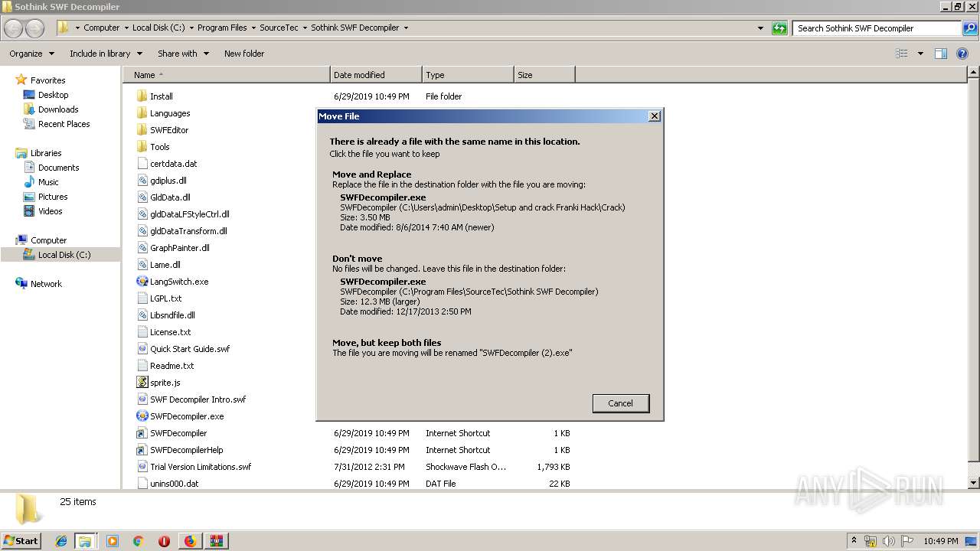Open Firefox from the taskbar
The height and width of the screenshot is (551, 980).
(x=190, y=541)
